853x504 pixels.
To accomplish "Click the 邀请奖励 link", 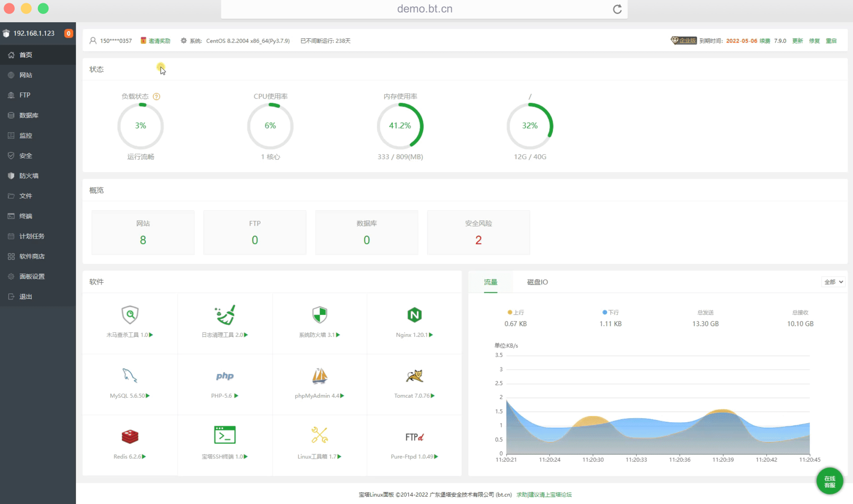I will 159,41.
